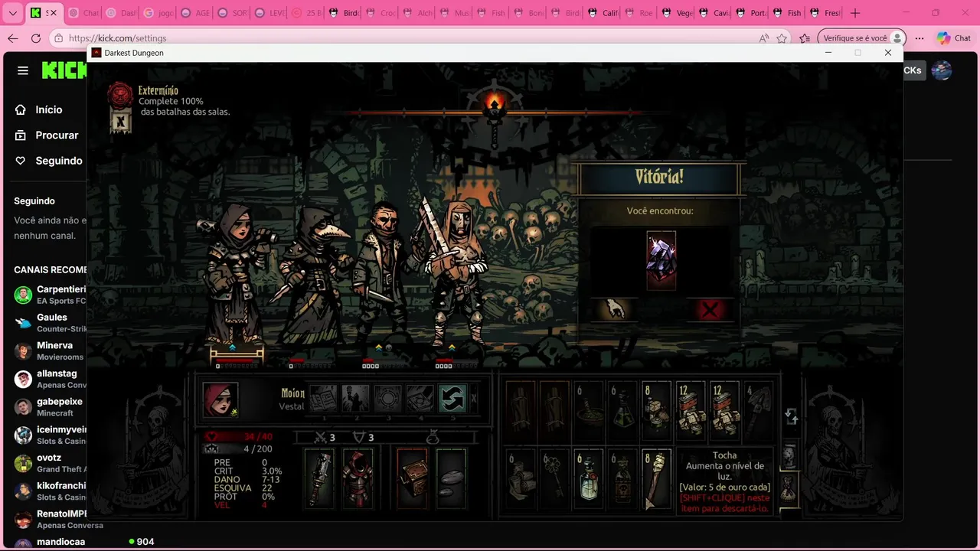Reload the kick.com page
Screen dimensions: 980x551
[x=36, y=38]
